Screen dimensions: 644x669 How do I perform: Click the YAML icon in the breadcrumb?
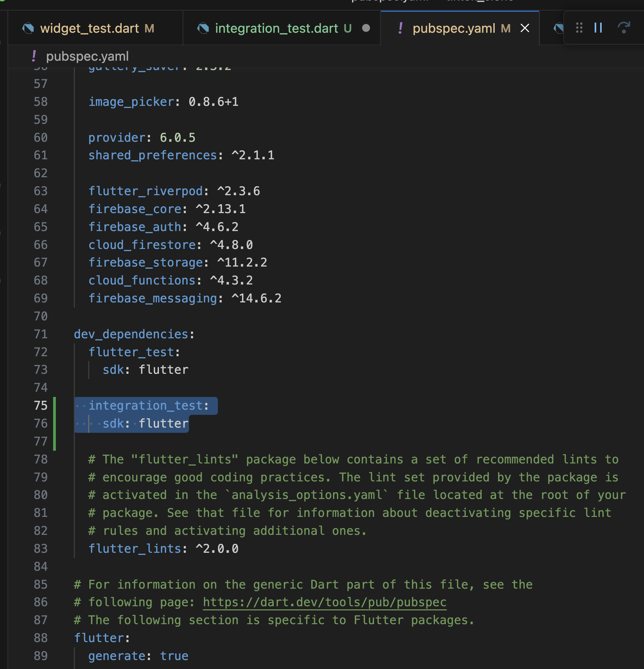pyautogui.click(x=34, y=56)
